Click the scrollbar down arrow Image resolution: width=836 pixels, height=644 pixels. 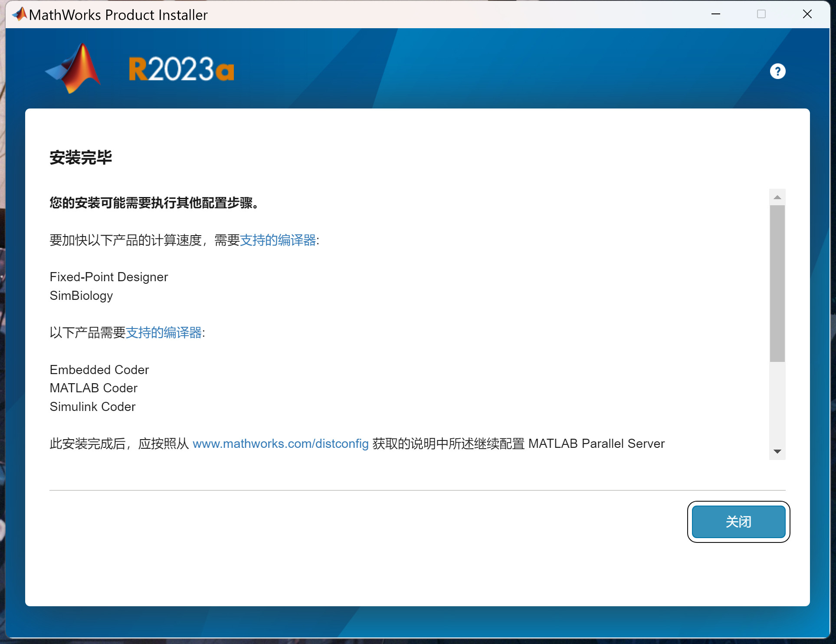[777, 451]
